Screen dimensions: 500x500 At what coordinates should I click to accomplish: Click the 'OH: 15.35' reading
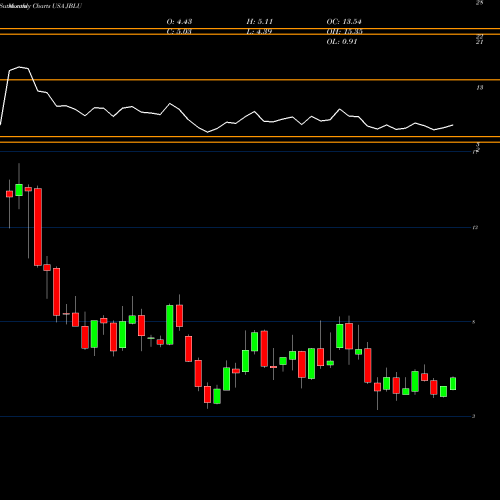pos(344,32)
